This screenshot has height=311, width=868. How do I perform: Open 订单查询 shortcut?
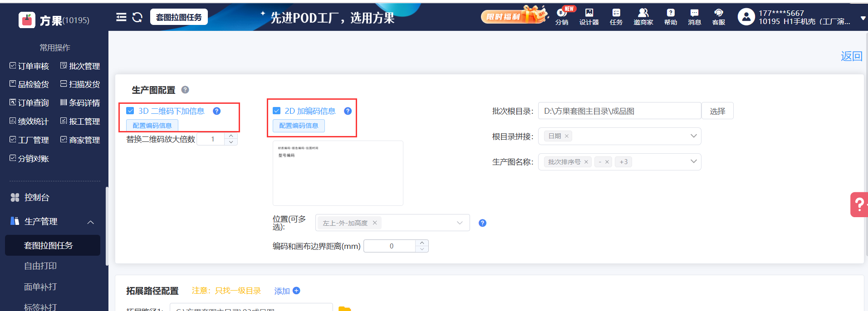[x=29, y=103]
